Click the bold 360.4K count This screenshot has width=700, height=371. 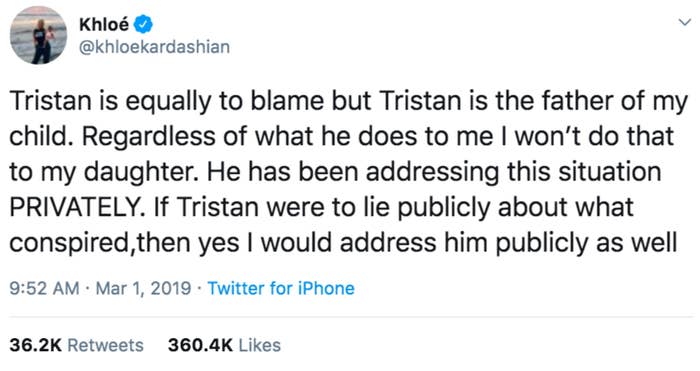click(x=200, y=345)
